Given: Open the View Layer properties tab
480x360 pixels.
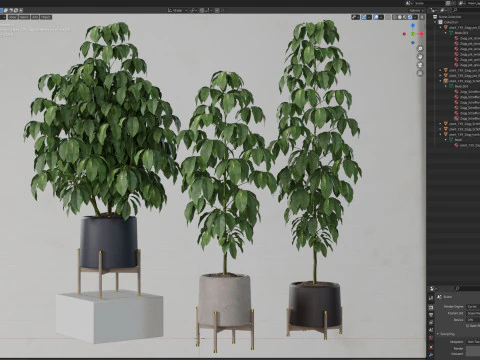Looking at the screenshot, I should (431, 322).
